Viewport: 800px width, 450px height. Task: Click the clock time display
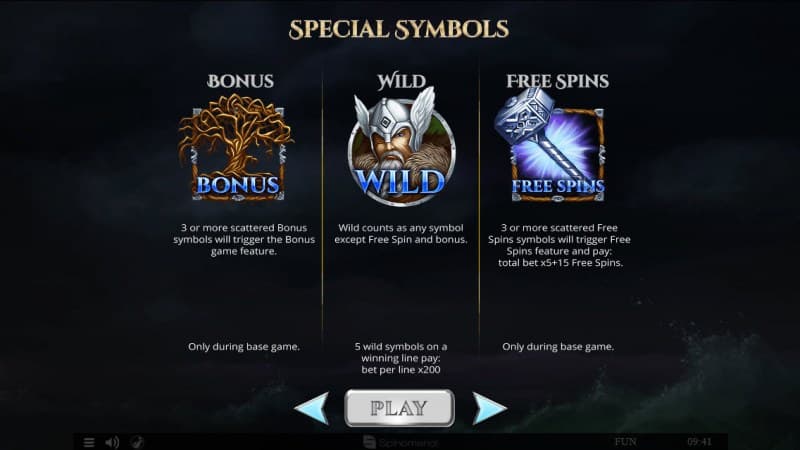point(699,442)
